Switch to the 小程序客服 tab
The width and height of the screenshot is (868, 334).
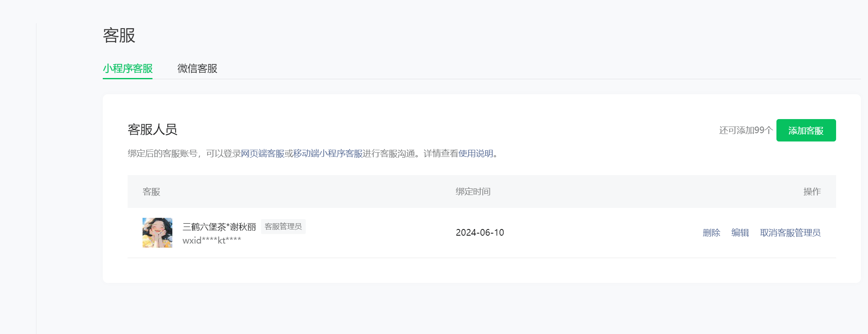tap(128, 68)
